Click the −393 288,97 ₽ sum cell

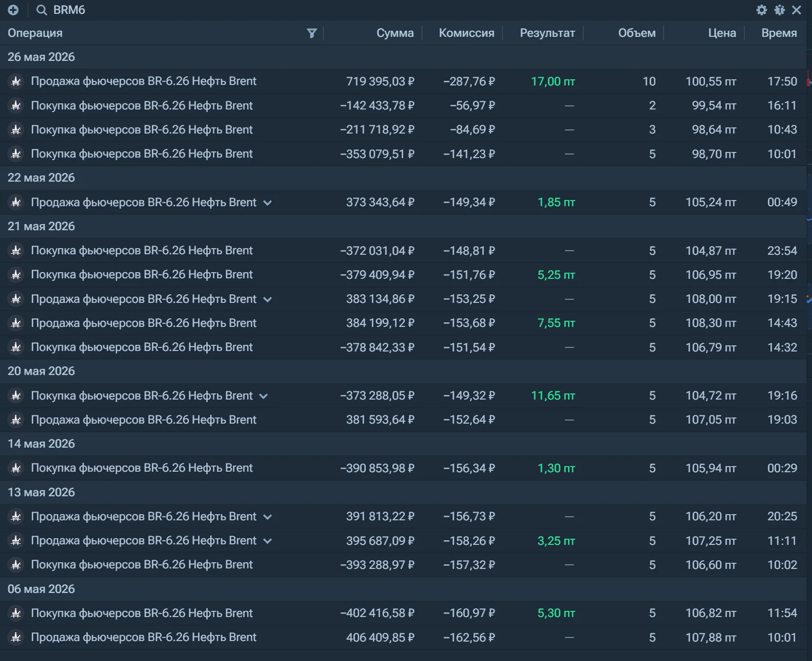[x=377, y=565]
